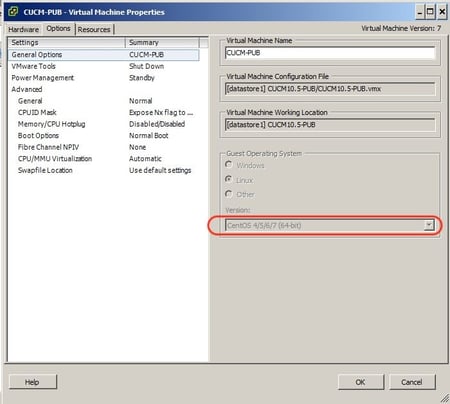Image resolution: width=450 pixels, height=404 pixels.
Task: Click the Settings column header
Action: (67, 43)
